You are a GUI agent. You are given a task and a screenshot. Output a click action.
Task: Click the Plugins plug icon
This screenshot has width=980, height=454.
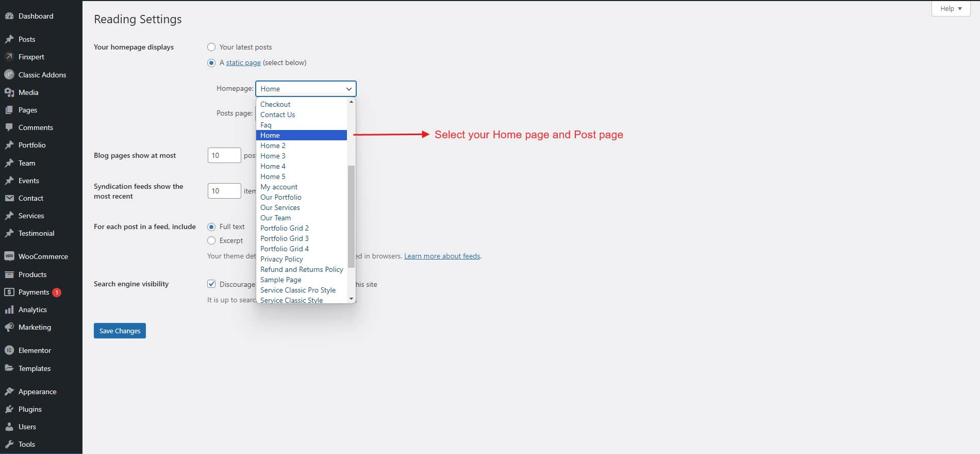tap(9, 409)
